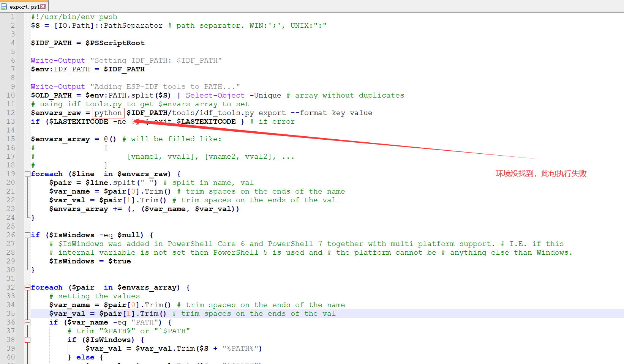This screenshot has height=364, width=624.
Task: Click '[IO.Path]::PathSeparator' on line 2
Action: [108, 25]
